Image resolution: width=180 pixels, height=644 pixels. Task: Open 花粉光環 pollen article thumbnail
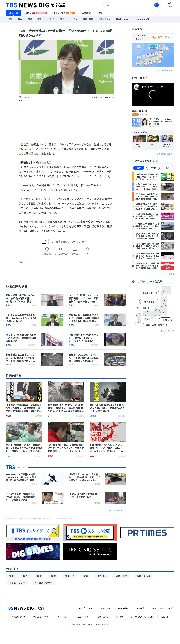pos(108,392)
